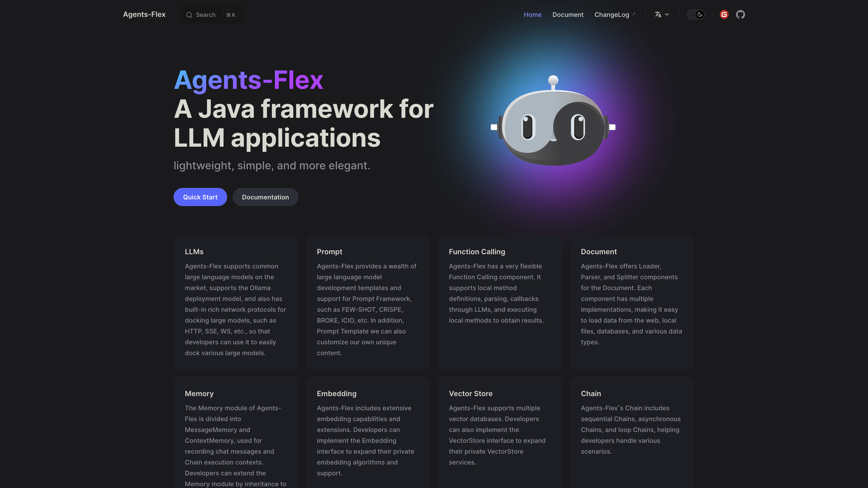Viewport: 868px width, 488px height.
Task: Click the moon icon in theme switch
Action: tap(700, 14)
